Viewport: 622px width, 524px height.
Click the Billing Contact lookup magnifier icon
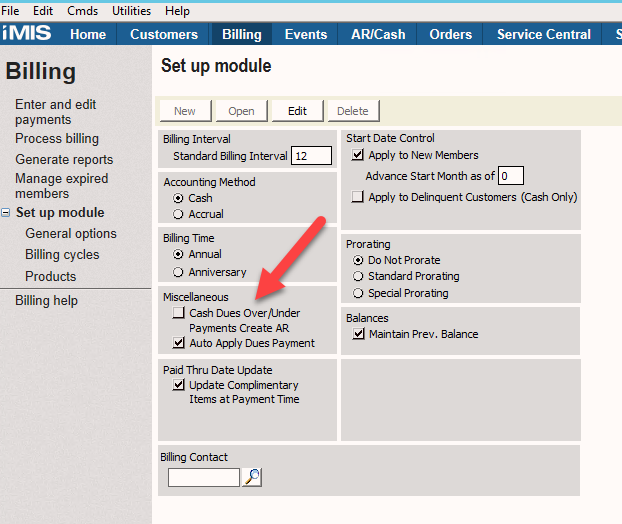coord(252,477)
